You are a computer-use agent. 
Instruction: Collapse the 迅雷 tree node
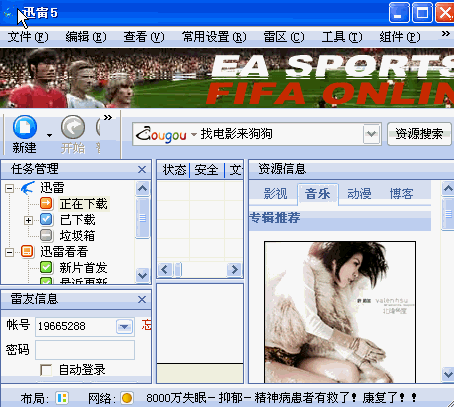(x=9, y=188)
